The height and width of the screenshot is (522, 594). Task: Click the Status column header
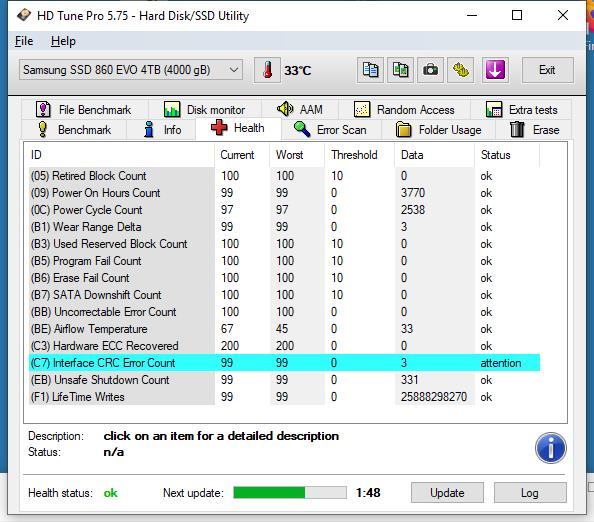click(x=507, y=155)
